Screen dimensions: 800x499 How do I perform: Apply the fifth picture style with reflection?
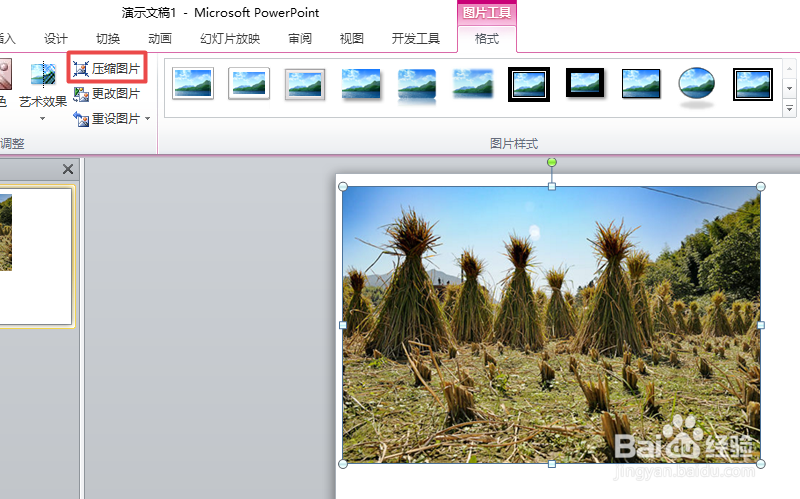(x=417, y=86)
